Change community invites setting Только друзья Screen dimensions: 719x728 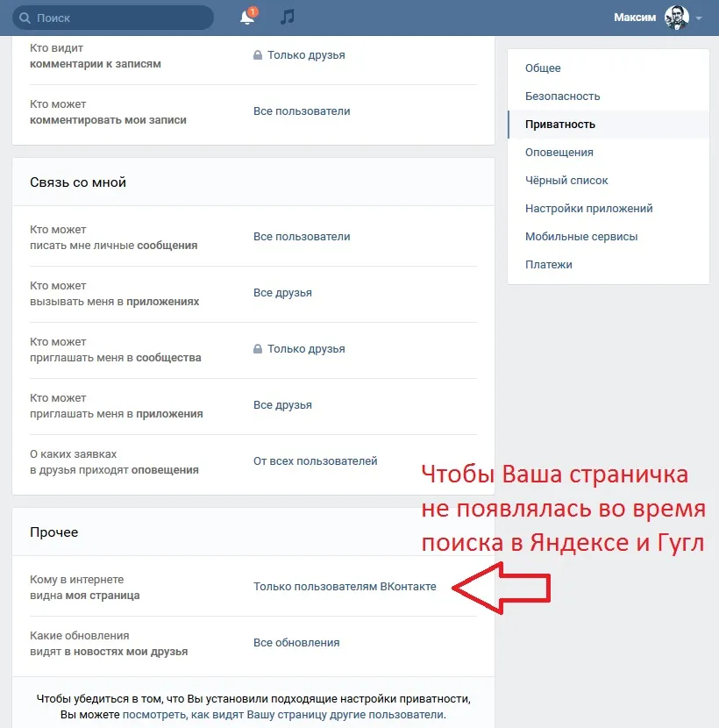coord(306,349)
